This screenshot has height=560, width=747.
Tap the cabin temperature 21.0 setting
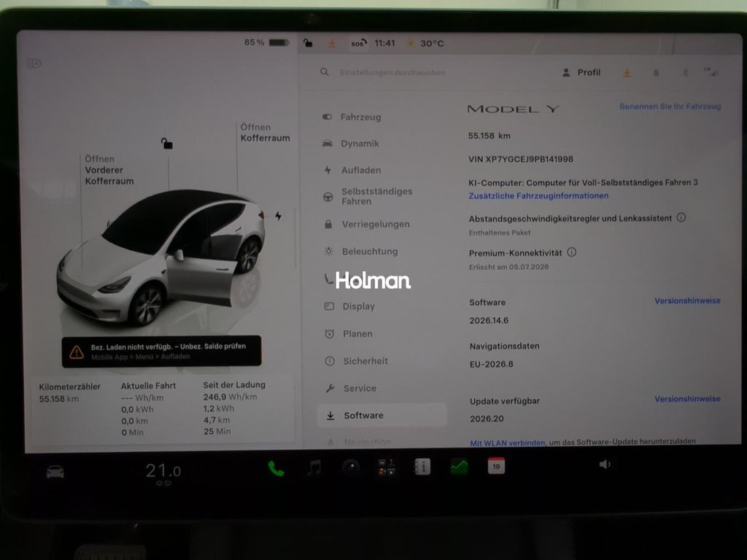163,471
